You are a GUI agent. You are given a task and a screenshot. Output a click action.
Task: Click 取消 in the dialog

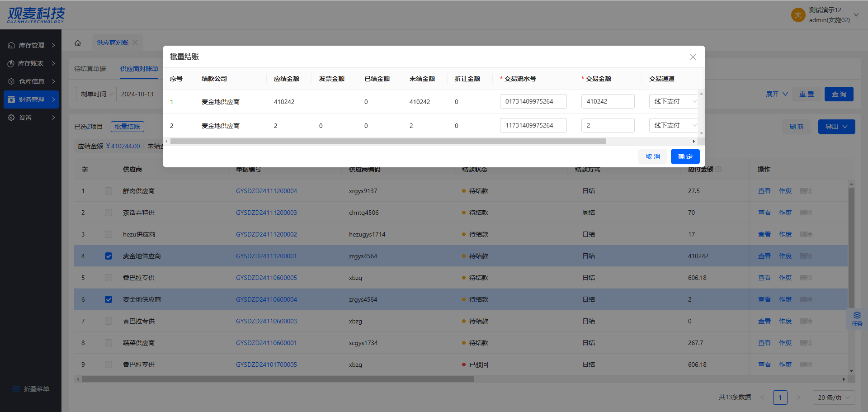point(653,156)
